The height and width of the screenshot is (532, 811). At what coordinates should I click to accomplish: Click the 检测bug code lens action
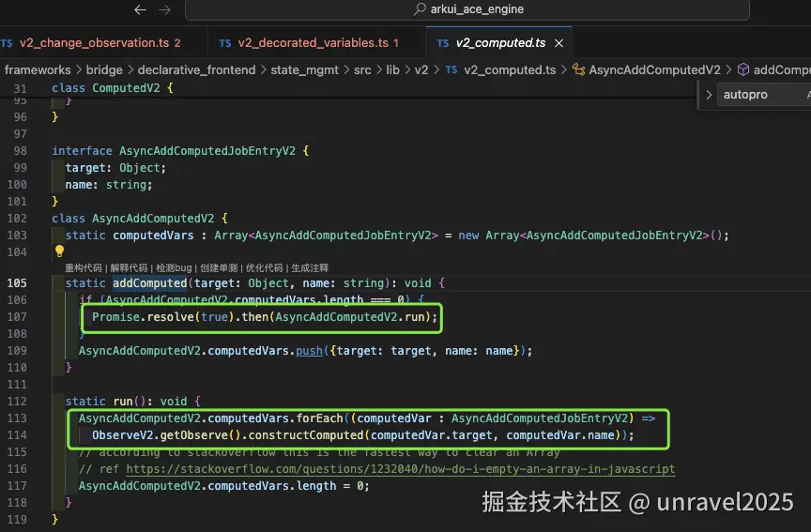pos(174,267)
